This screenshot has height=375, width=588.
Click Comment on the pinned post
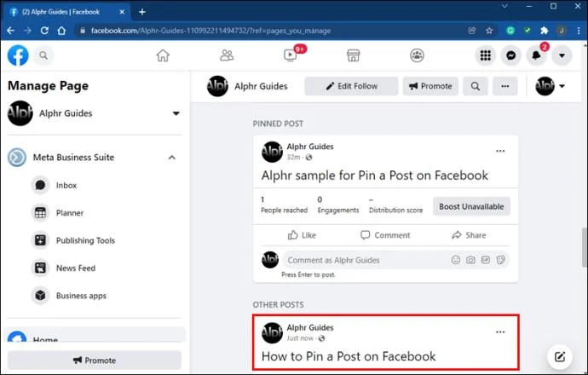coord(385,235)
